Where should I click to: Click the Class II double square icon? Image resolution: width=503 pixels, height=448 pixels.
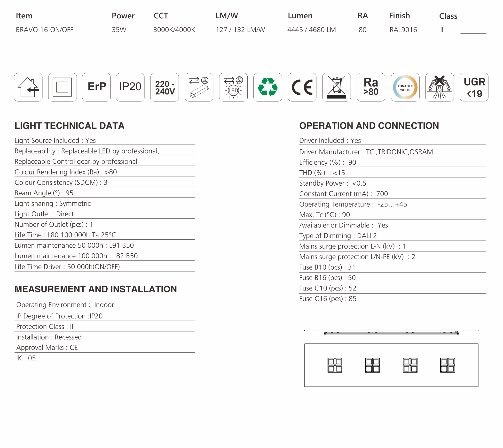[63, 87]
